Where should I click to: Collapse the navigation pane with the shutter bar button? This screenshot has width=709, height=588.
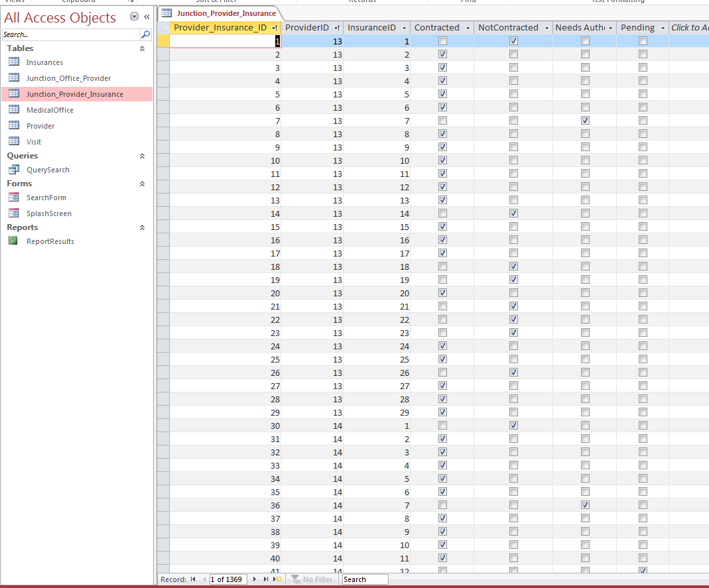point(147,17)
